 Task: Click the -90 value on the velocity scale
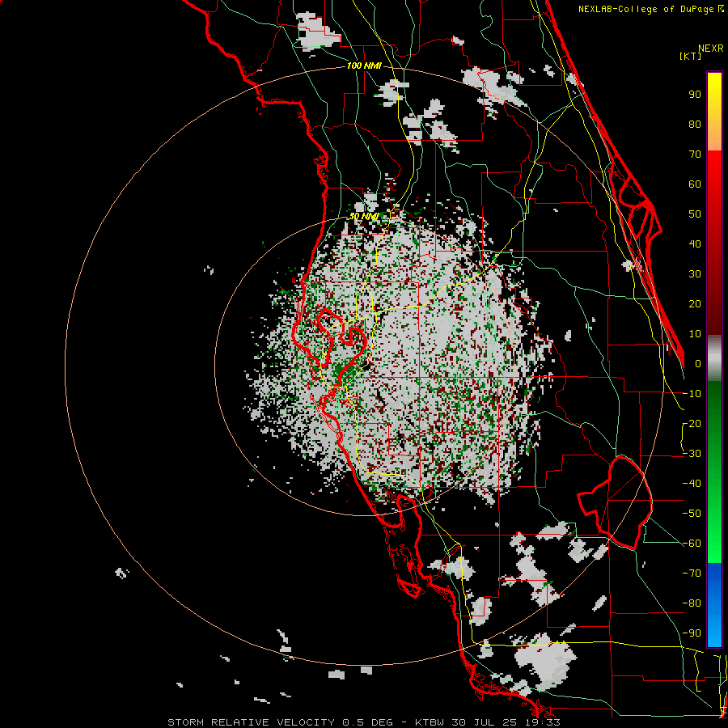pos(692,633)
